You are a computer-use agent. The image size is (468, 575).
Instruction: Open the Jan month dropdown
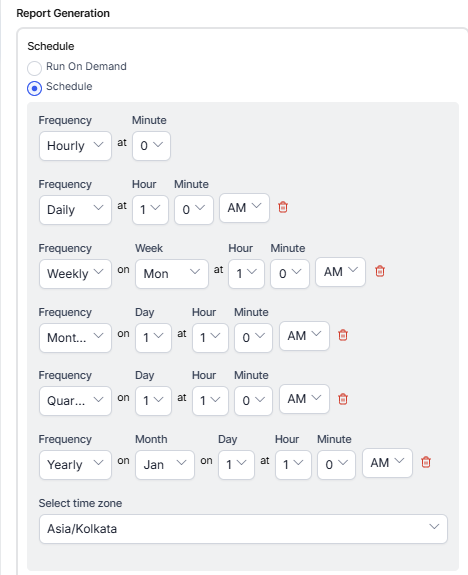point(165,465)
